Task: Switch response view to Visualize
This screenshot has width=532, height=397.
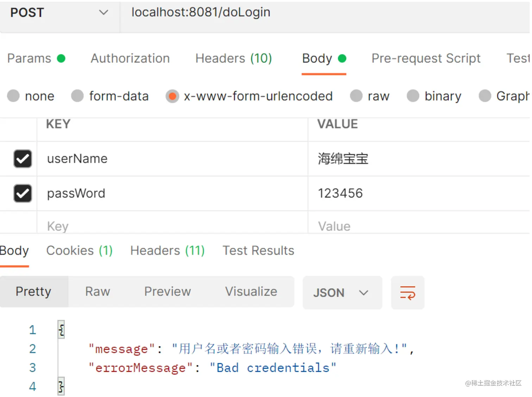Action: (x=251, y=292)
